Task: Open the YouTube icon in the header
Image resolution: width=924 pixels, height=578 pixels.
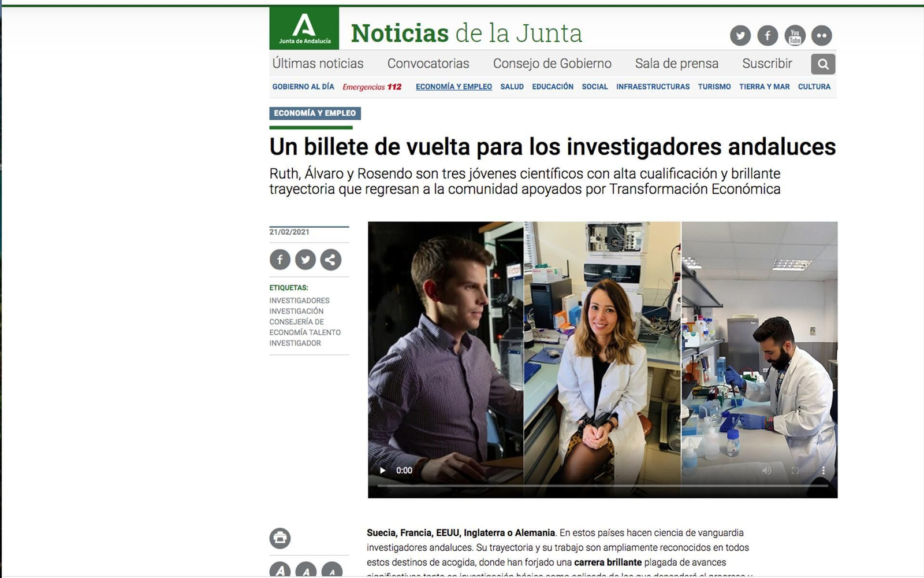Action: [795, 36]
